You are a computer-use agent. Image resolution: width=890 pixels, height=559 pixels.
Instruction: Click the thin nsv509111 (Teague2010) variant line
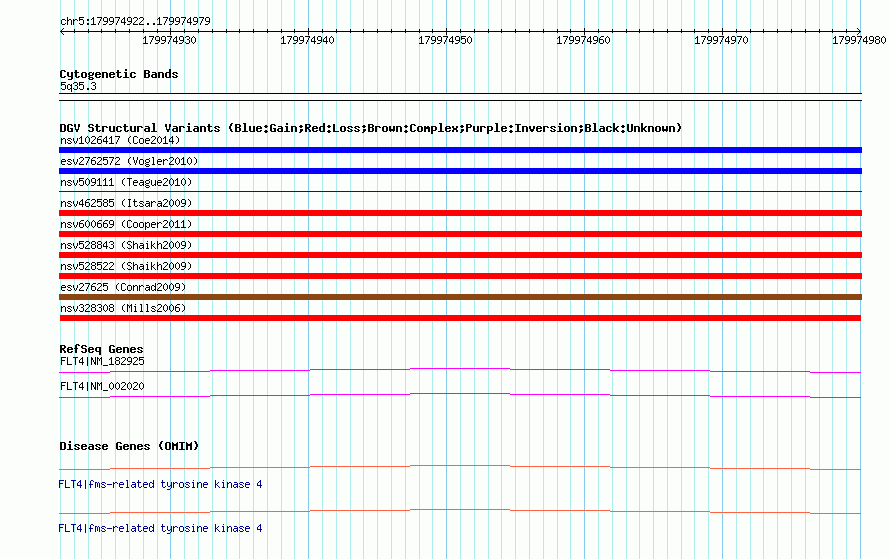click(460, 192)
